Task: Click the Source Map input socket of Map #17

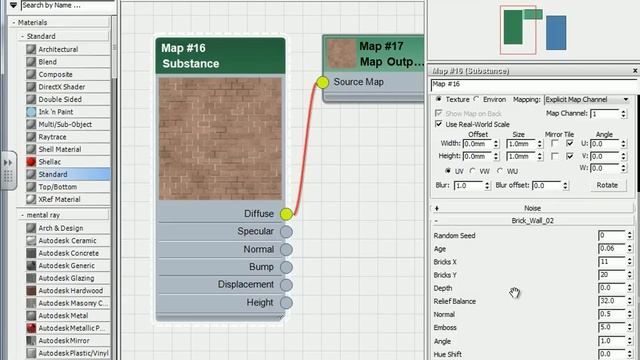Action: pyautogui.click(x=322, y=82)
